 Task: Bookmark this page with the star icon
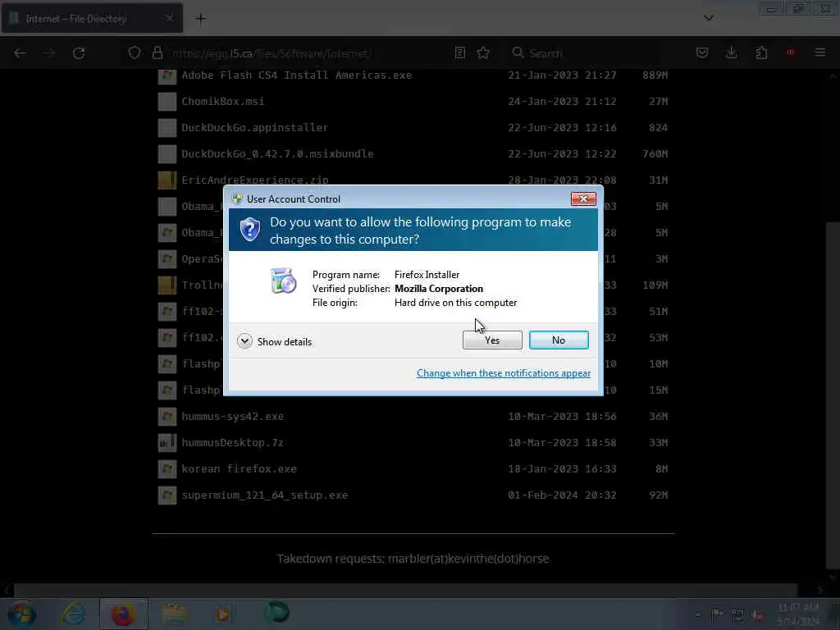(x=483, y=52)
